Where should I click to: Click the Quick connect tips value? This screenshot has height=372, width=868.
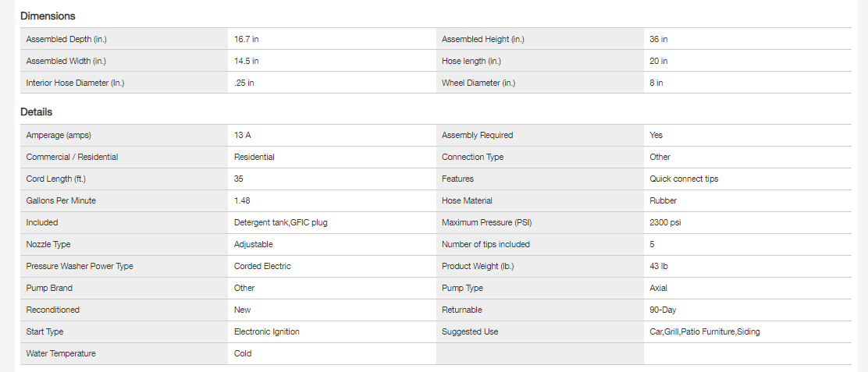(x=684, y=179)
